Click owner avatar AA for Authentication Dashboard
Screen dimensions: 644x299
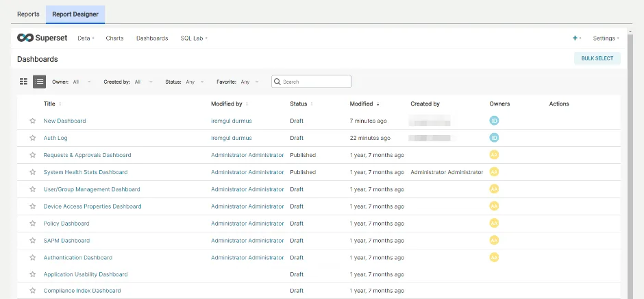[494, 257]
